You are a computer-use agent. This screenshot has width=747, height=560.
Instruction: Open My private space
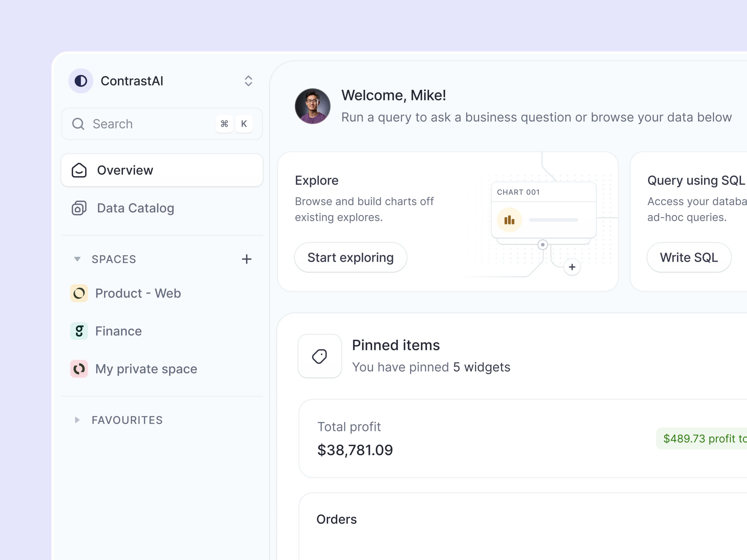[x=162, y=369]
